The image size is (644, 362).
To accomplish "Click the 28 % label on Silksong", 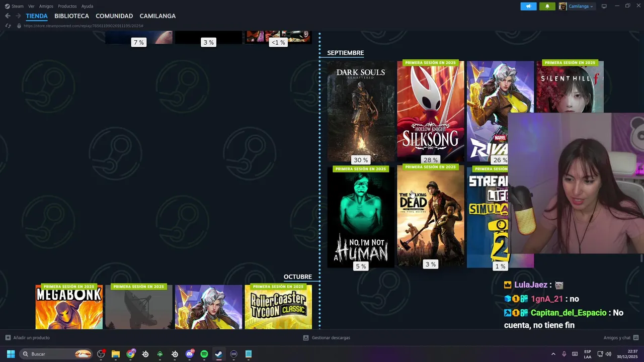I will (431, 160).
